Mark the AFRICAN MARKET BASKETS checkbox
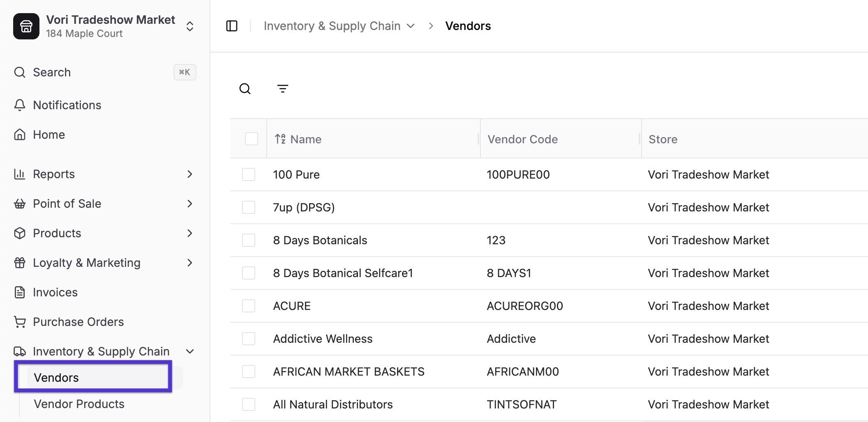The width and height of the screenshot is (868, 422). [x=249, y=372]
